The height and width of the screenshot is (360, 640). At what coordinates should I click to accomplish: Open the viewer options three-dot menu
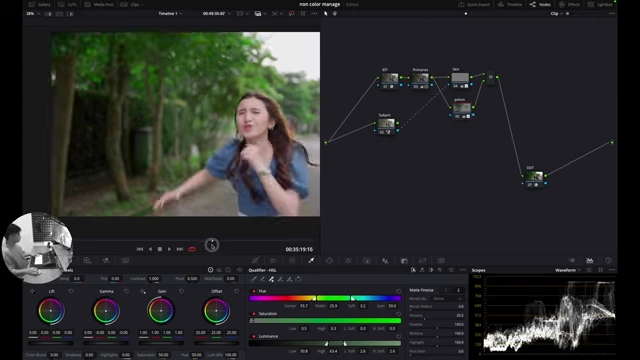(314, 13)
